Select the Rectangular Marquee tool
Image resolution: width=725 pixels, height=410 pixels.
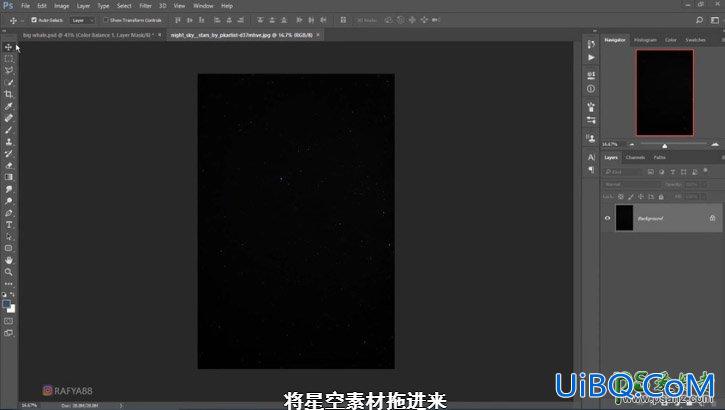click(x=8, y=59)
